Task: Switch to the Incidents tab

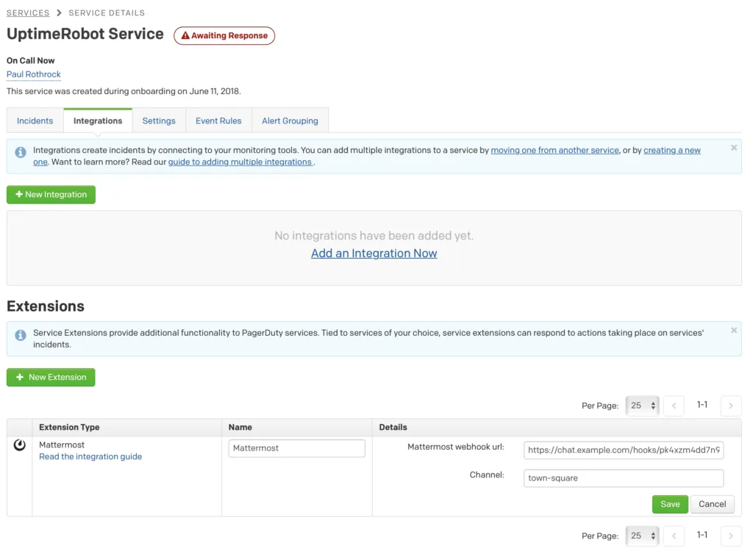Action: (x=35, y=121)
